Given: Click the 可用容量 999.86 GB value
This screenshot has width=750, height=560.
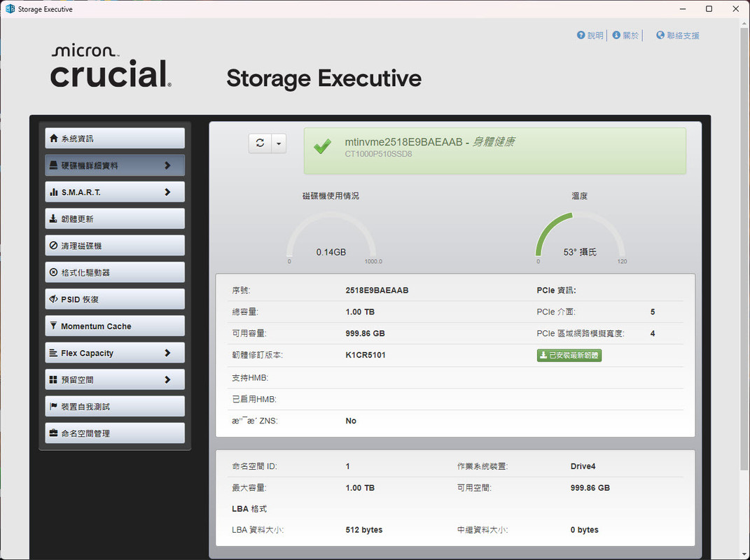Looking at the screenshot, I should [x=365, y=333].
